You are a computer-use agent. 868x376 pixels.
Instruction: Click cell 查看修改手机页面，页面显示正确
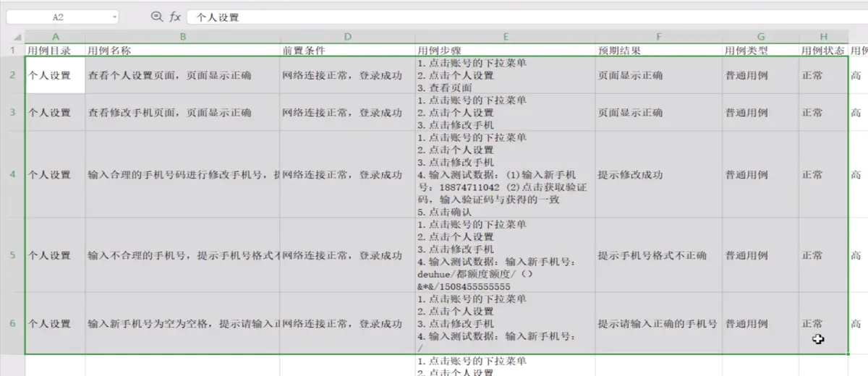point(183,112)
